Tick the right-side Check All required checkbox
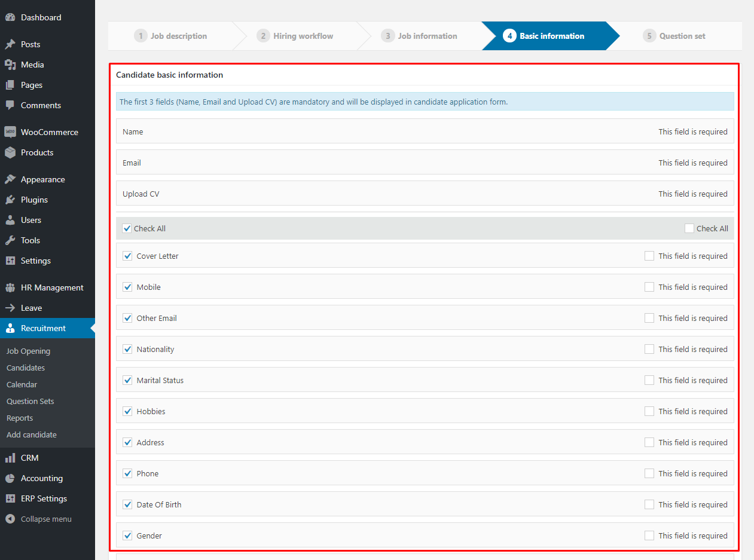This screenshot has width=754, height=560. (x=689, y=228)
